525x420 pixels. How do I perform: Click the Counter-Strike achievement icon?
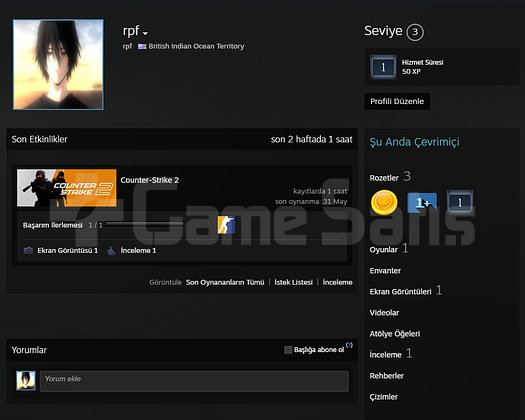[x=226, y=225]
